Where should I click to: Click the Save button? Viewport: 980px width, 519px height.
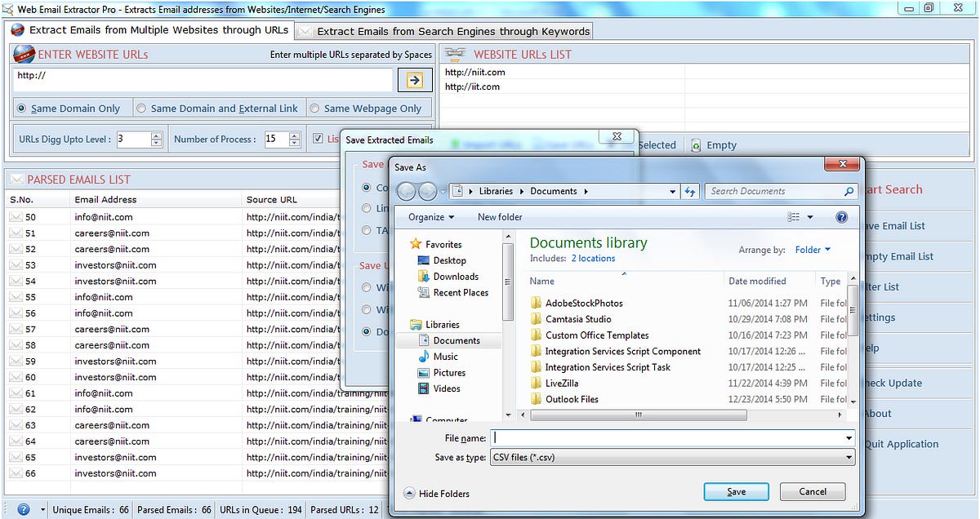pyautogui.click(x=737, y=491)
